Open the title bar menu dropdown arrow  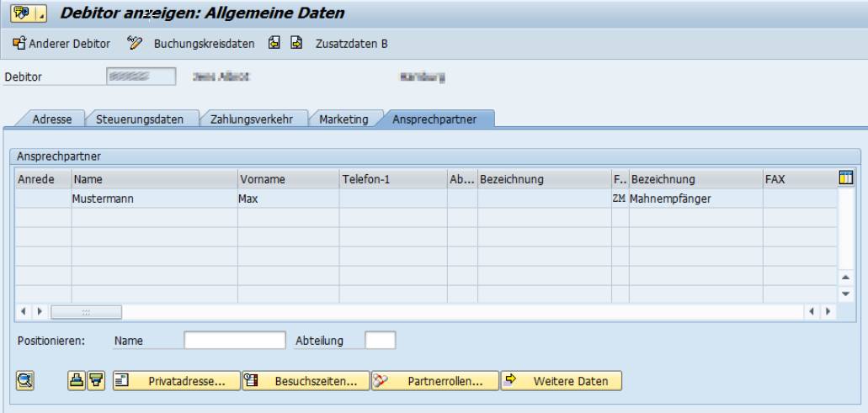[40, 13]
